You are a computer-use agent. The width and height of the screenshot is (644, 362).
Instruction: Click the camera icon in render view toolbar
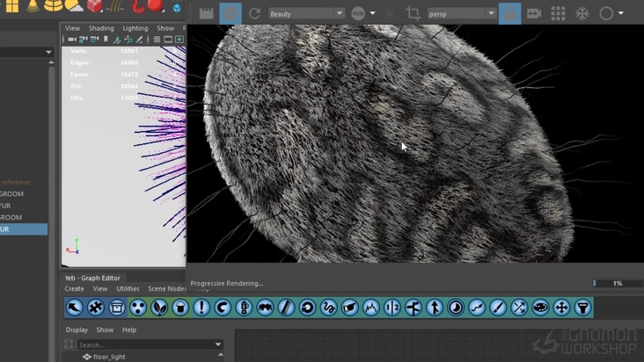click(x=534, y=13)
